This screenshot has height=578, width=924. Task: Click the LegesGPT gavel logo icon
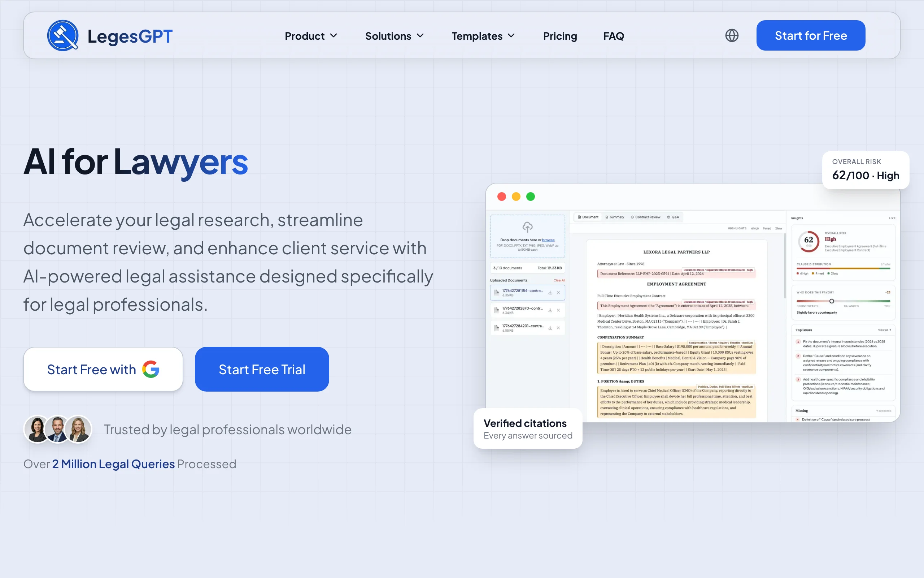click(x=62, y=35)
